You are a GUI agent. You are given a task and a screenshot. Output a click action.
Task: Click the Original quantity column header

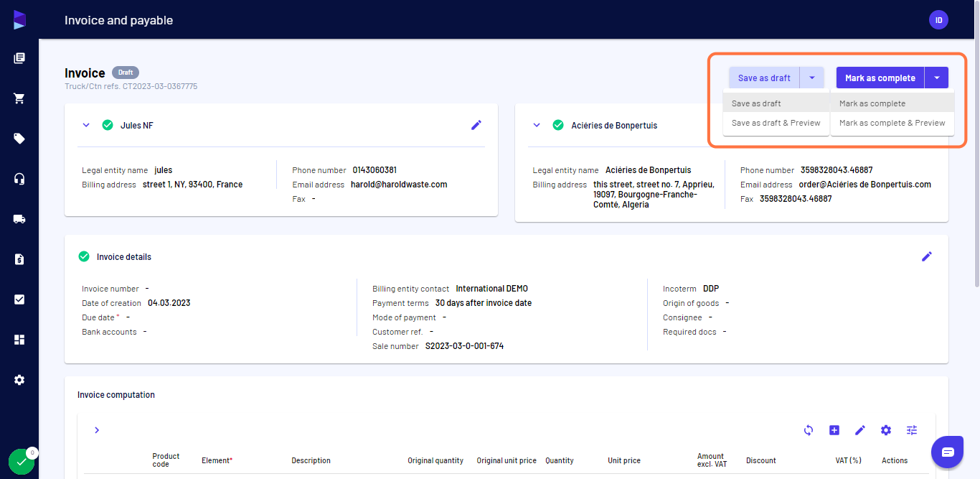pos(435,460)
